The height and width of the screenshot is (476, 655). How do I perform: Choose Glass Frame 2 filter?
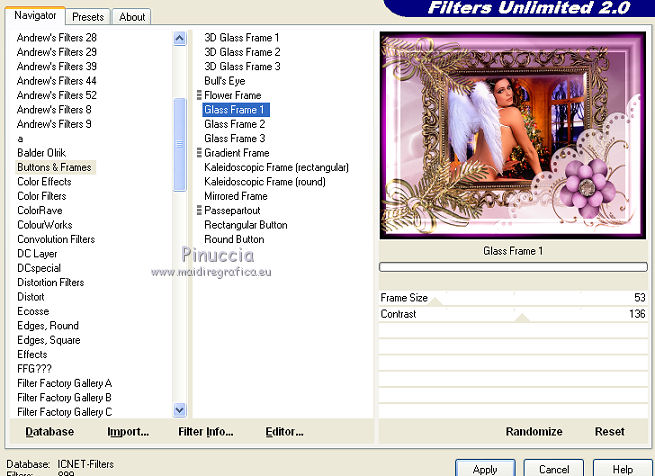[234, 124]
